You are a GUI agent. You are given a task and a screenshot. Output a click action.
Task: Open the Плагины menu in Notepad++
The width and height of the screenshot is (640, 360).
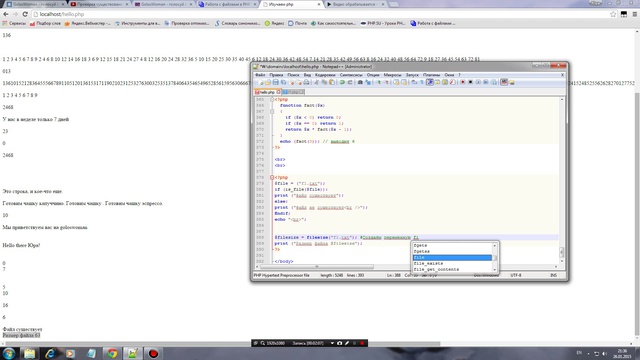click(x=431, y=75)
